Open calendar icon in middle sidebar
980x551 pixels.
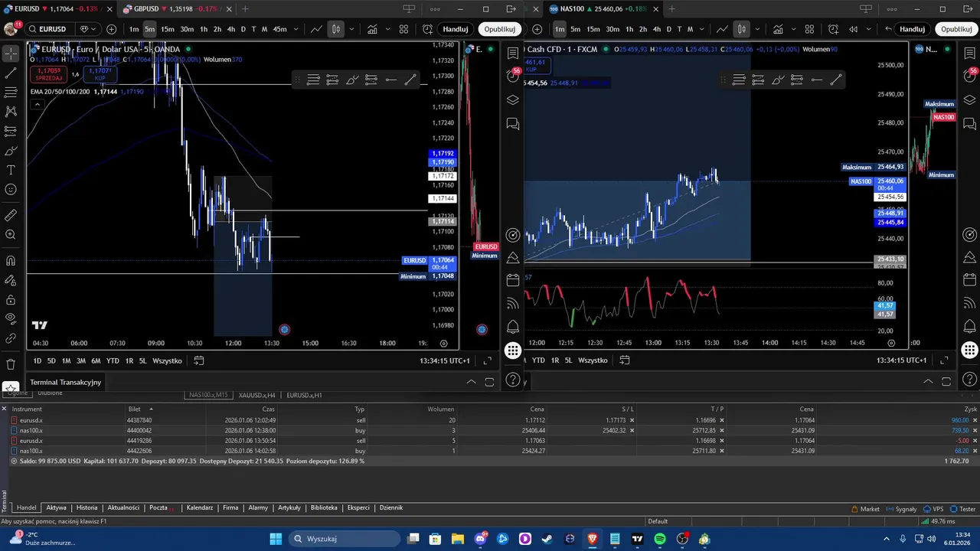(513, 281)
